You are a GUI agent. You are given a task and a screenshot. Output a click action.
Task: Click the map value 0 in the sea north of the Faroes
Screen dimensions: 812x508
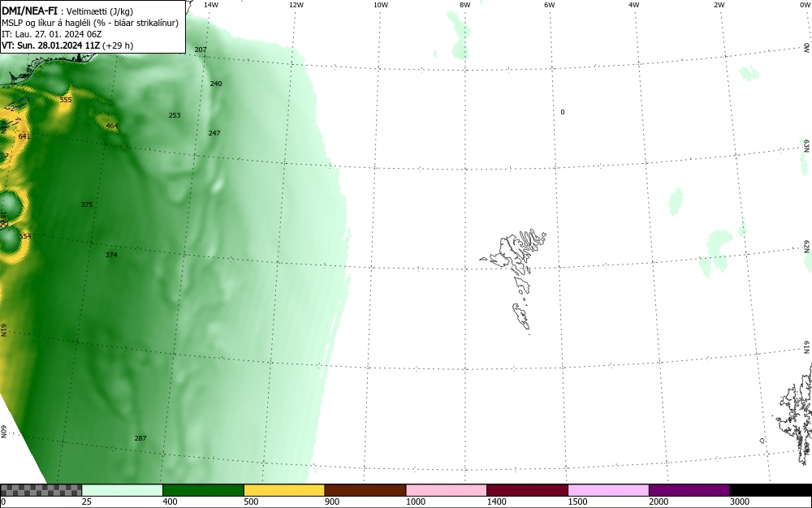pyautogui.click(x=563, y=112)
